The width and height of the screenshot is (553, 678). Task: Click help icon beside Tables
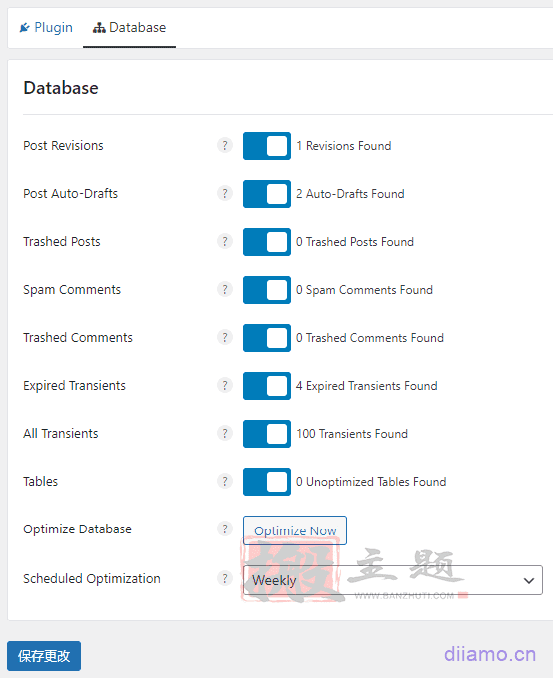click(225, 481)
